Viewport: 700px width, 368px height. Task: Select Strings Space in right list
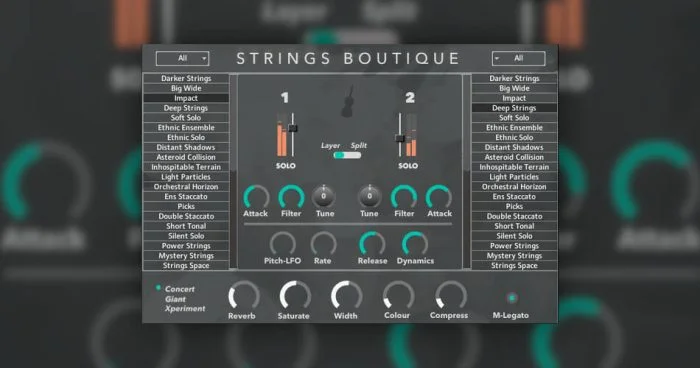click(x=514, y=265)
